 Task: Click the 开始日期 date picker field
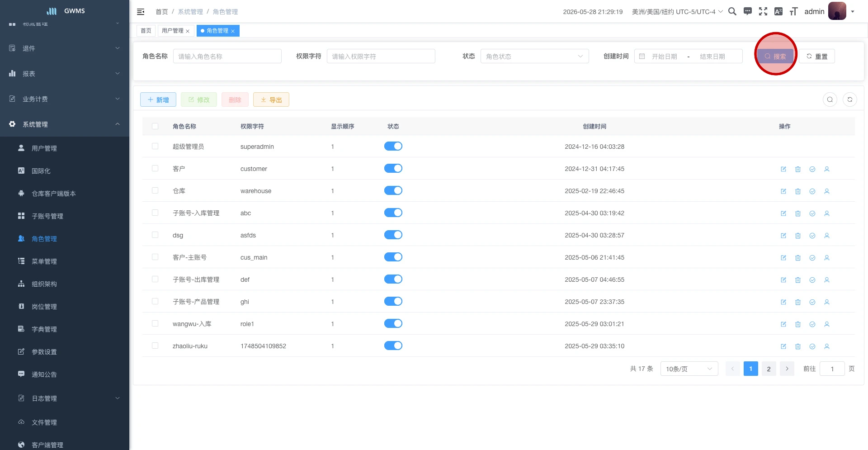point(664,57)
